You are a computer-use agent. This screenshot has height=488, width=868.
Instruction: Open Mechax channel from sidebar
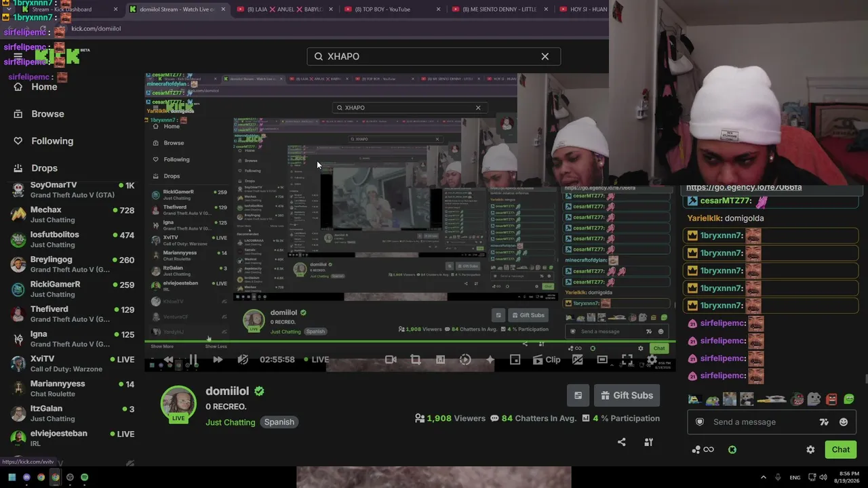[73, 215]
